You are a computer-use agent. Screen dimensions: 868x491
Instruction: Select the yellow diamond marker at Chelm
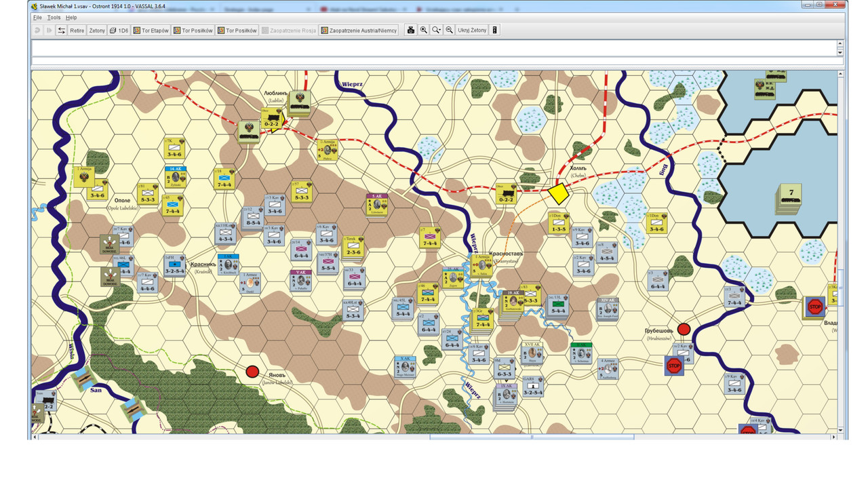point(558,193)
